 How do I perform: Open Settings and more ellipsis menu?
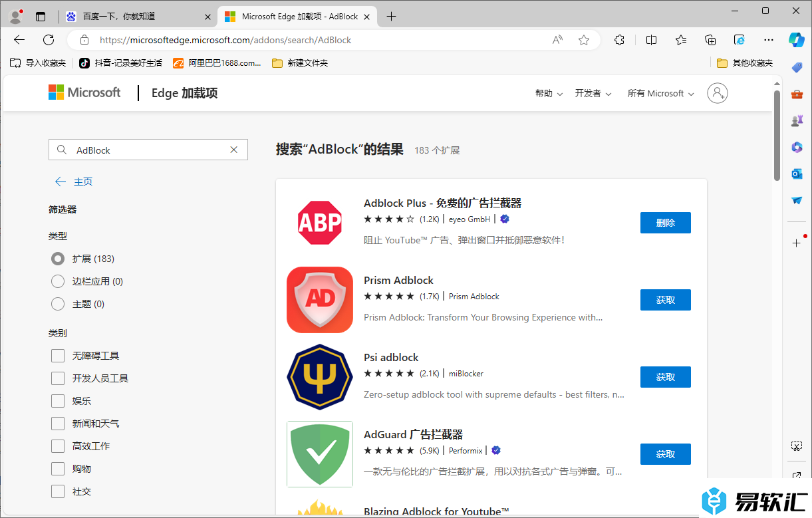click(769, 40)
